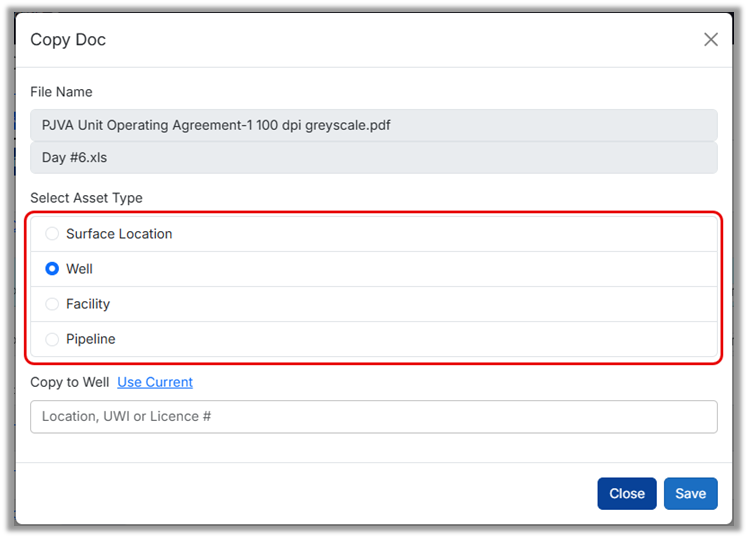Choose the Well asset type radio button
Image resolution: width=748 pixels, height=538 pixels.
52,269
